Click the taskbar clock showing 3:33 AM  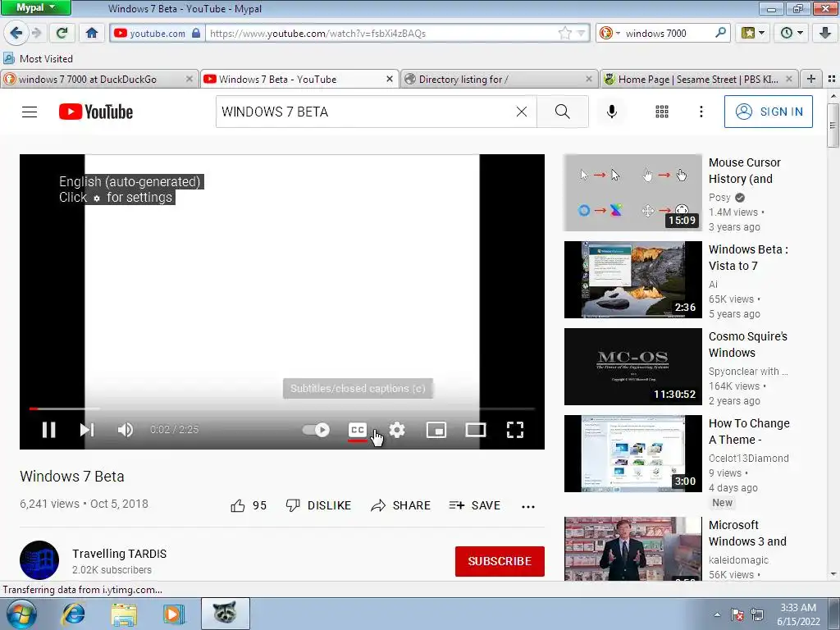798,614
